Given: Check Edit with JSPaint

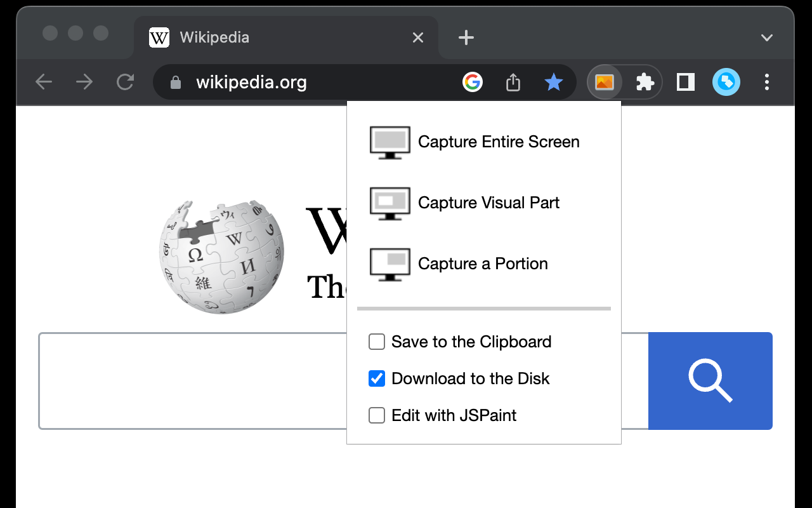Looking at the screenshot, I should pyautogui.click(x=376, y=415).
